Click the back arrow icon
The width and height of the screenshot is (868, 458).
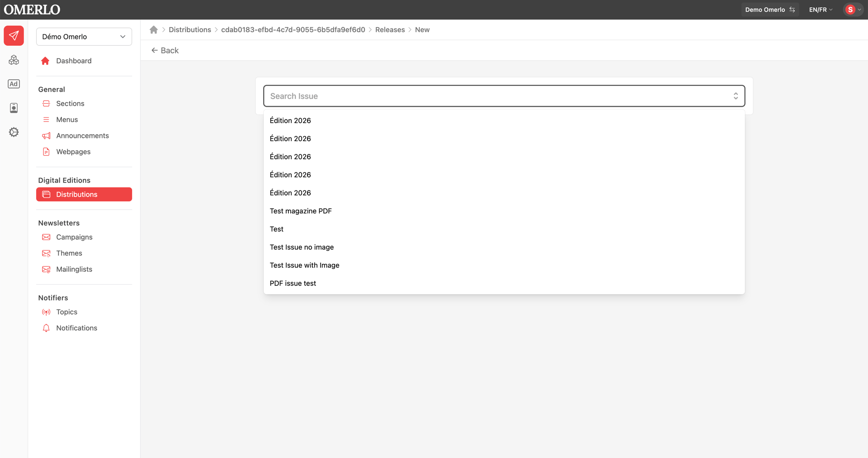155,51
